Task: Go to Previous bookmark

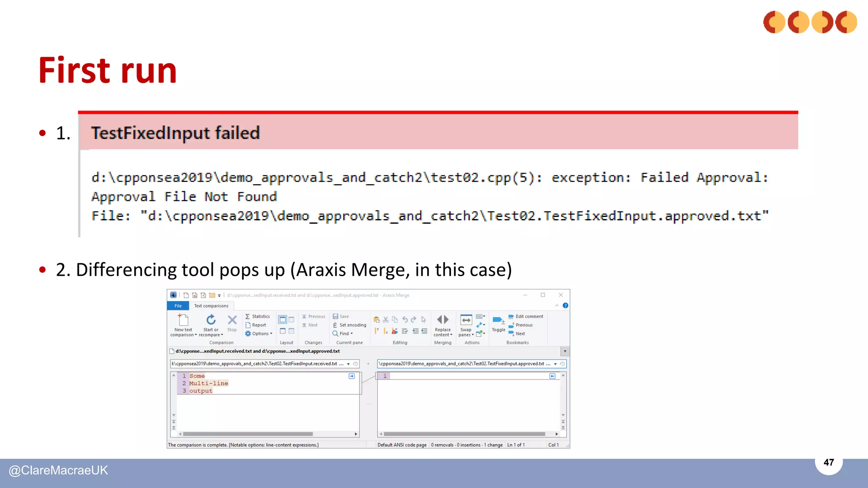Action: (520, 325)
